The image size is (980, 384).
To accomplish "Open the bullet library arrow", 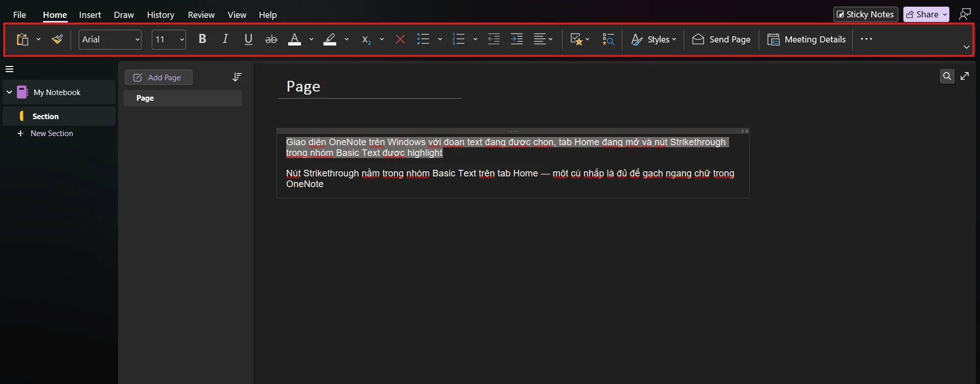I will 440,39.
